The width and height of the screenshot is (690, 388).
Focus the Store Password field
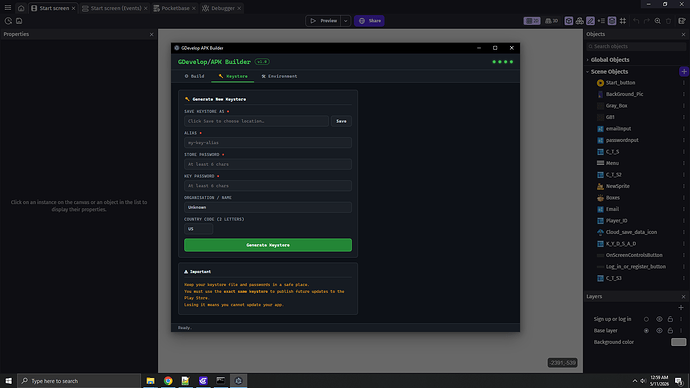pos(268,164)
